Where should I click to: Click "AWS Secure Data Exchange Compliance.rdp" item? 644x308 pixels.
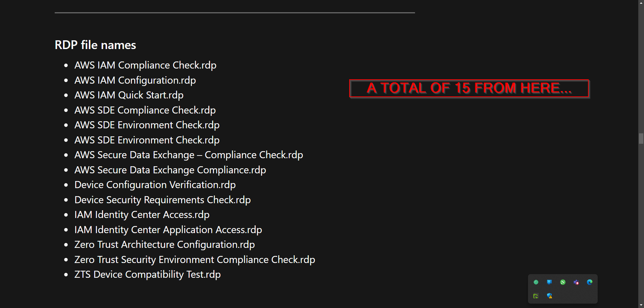coord(170,170)
